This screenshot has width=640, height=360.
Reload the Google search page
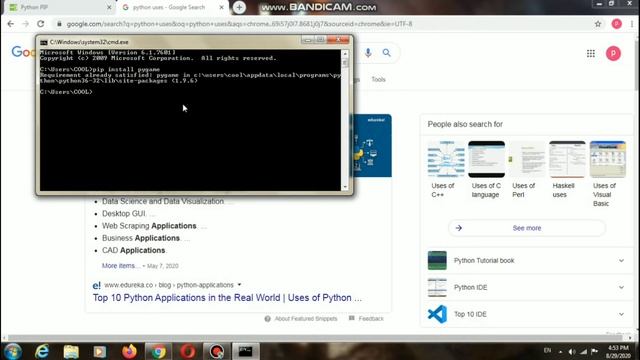pyautogui.click(x=40, y=24)
